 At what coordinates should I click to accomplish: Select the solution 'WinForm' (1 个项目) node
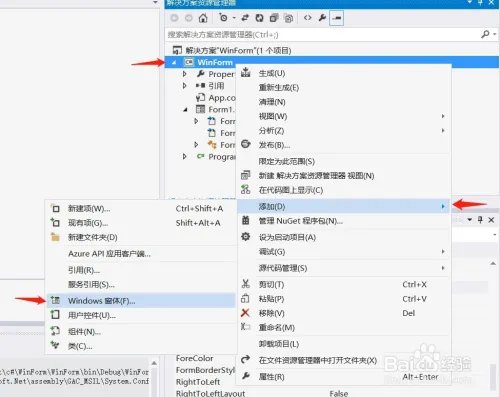click(238, 50)
